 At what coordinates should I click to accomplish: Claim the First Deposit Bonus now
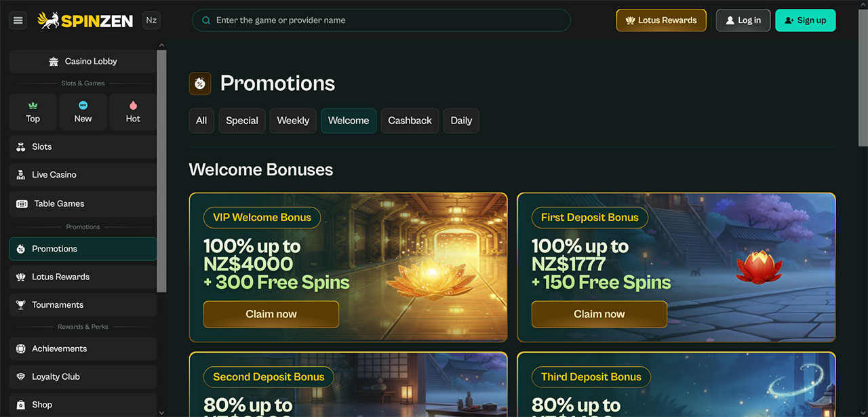pos(599,314)
